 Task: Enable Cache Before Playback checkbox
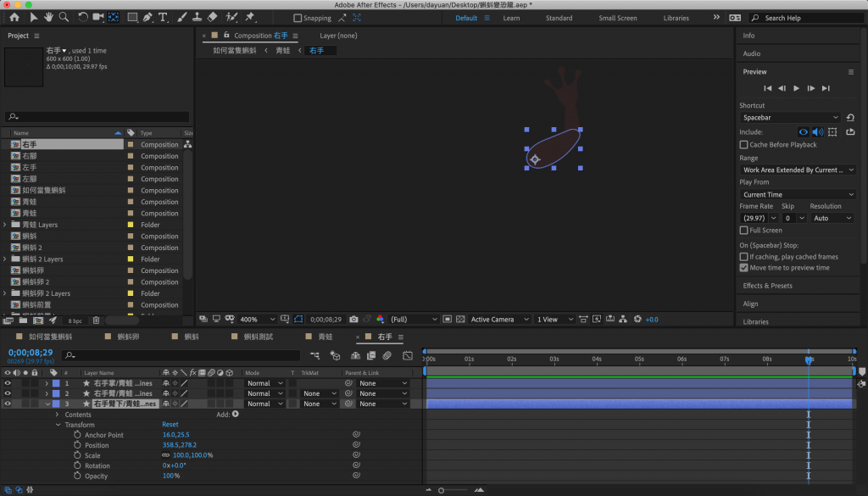point(743,144)
